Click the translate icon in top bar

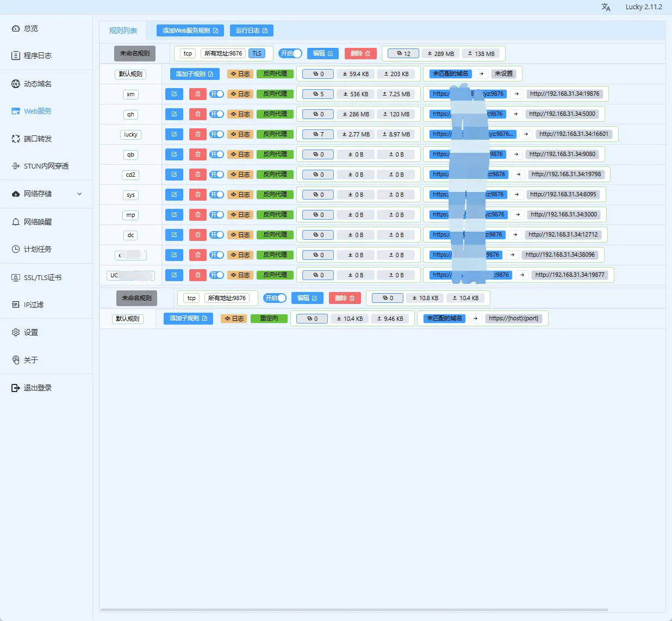pos(606,7)
